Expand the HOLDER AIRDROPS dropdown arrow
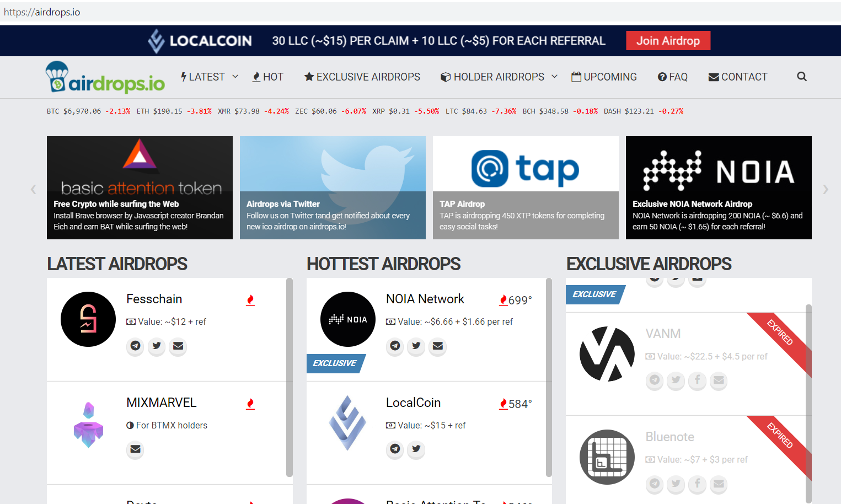This screenshot has width=841, height=504. click(555, 77)
